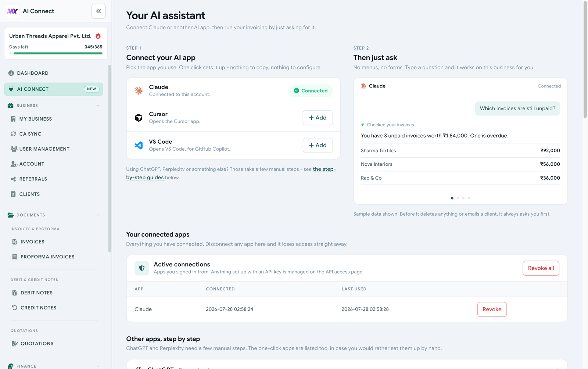Image resolution: width=588 pixels, height=369 pixels.
Task: Collapse the Business section chevron
Action: click(x=98, y=105)
